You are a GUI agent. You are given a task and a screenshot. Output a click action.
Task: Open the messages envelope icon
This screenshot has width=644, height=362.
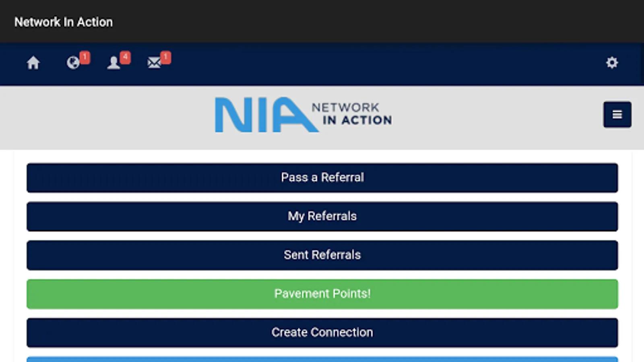[x=154, y=63]
